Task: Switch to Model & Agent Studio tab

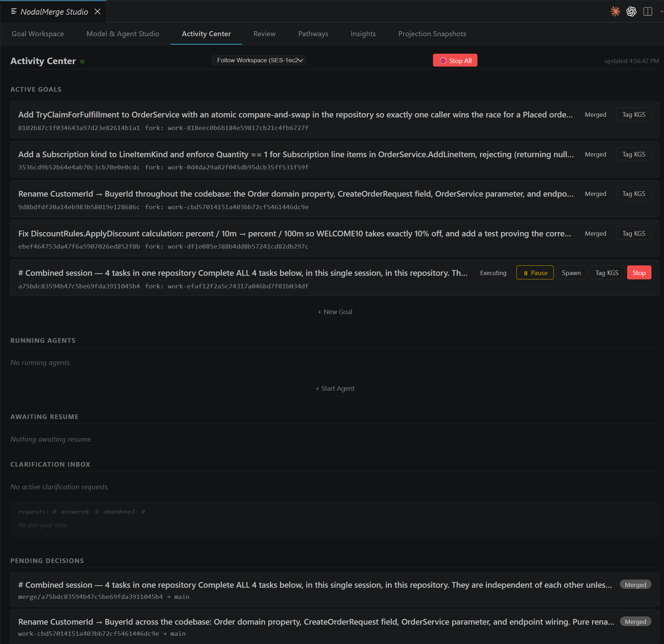Action: point(123,34)
